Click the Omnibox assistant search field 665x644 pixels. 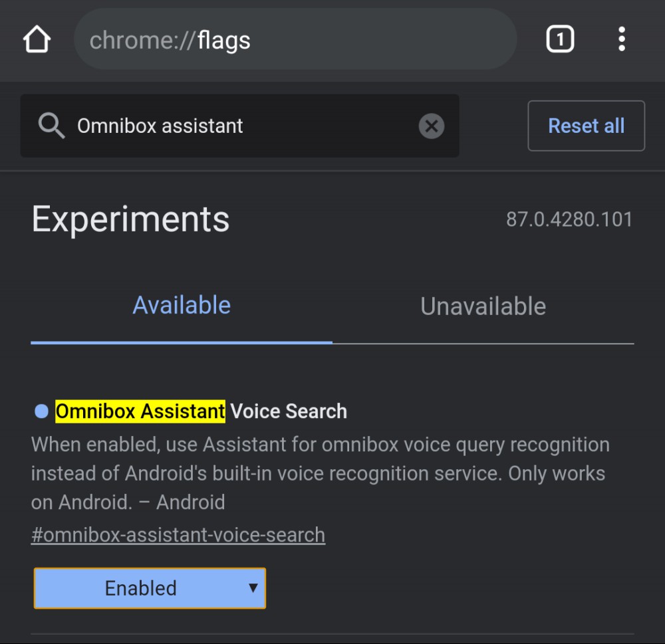[239, 126]
